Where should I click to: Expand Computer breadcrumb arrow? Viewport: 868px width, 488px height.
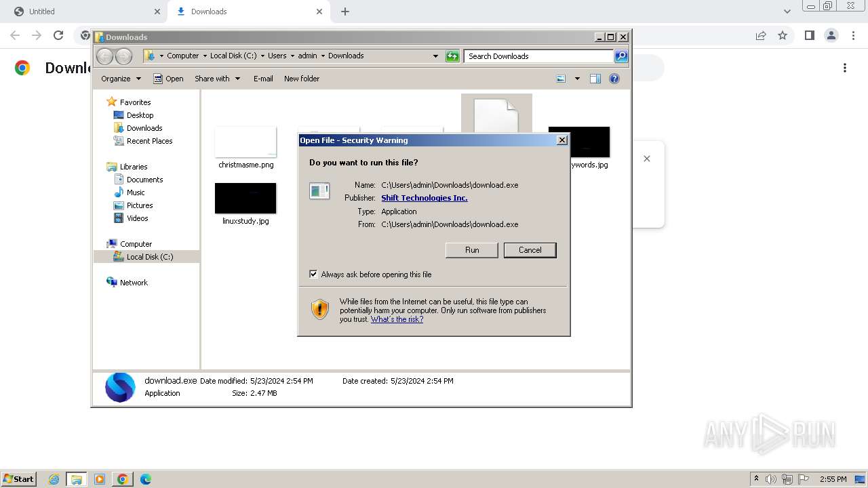(203, 56)
